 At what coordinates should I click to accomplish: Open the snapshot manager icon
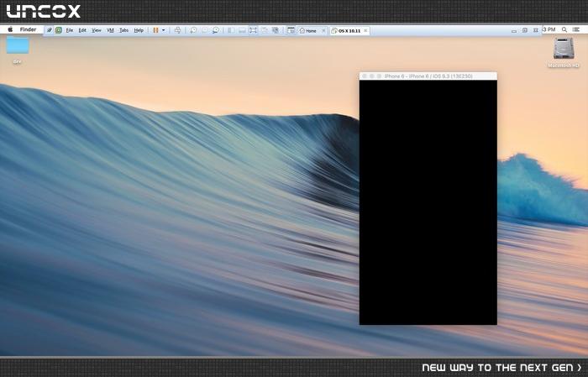[x=216, y=30]
